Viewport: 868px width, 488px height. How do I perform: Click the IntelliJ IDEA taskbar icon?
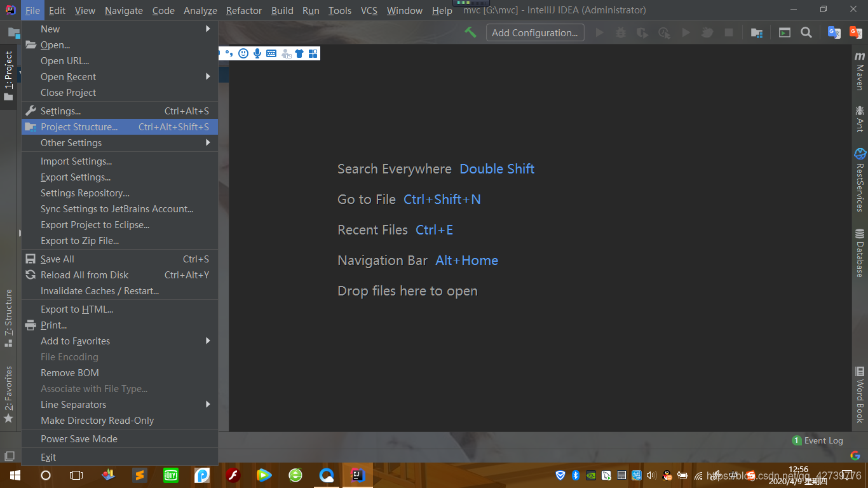click(x=358, y=475)
